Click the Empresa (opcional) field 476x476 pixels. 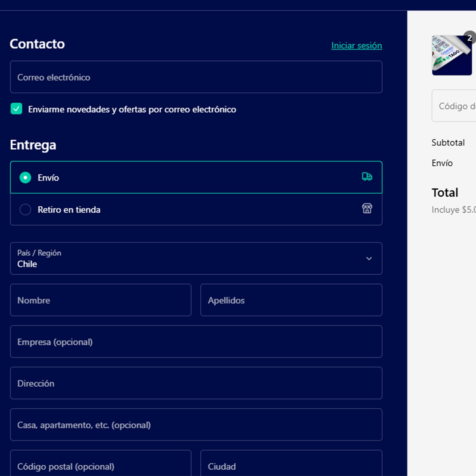click(196, 341)
